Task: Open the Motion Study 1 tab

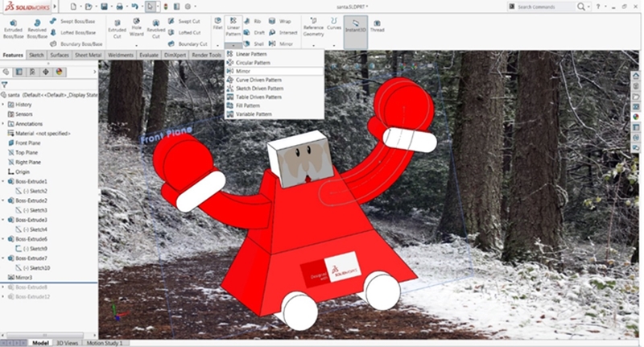Action: click(x=105, y=343)
